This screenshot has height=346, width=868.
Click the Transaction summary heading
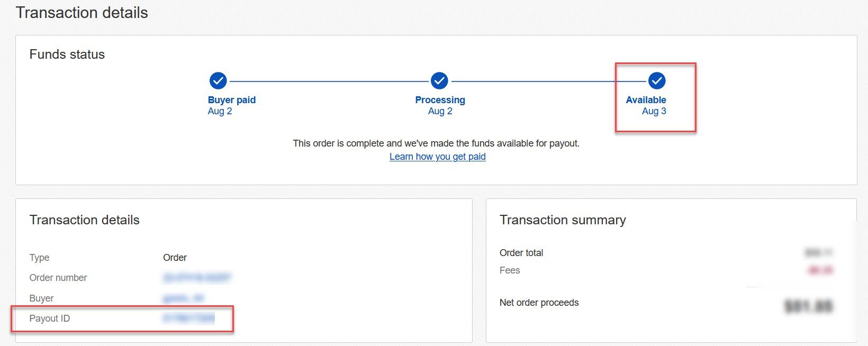(x=563, y=220)
